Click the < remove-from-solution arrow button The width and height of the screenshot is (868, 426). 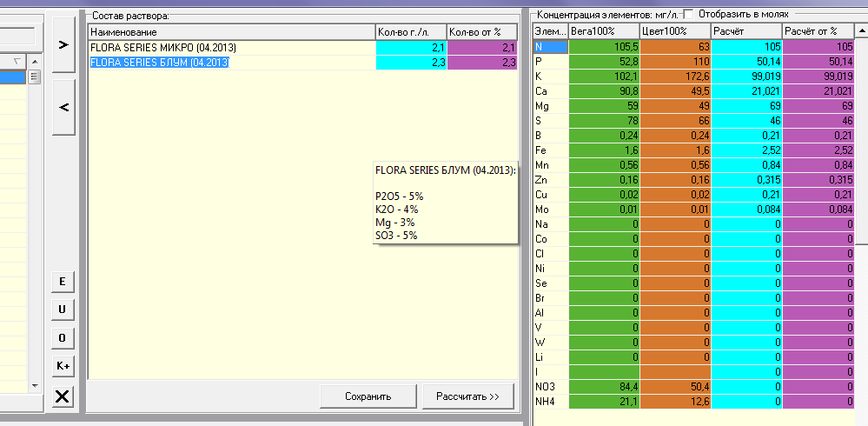point(64,107)
